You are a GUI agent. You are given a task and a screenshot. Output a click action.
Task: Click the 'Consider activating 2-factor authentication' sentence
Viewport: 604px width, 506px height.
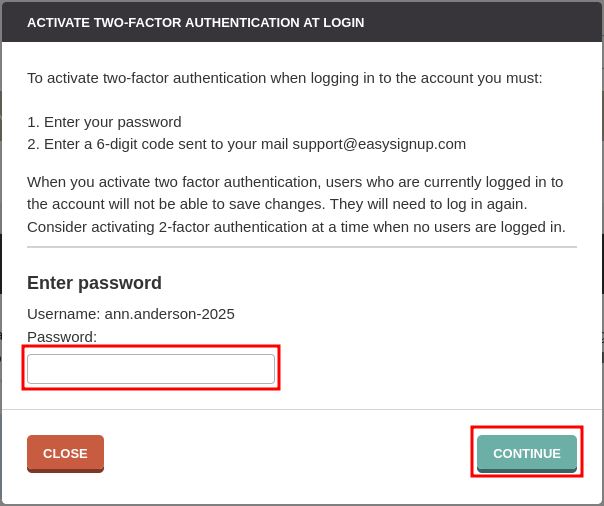pos(296,226)
